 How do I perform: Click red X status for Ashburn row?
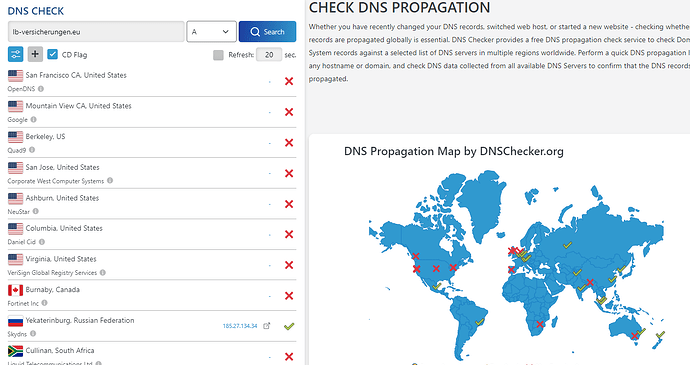[x=289, y=204]
